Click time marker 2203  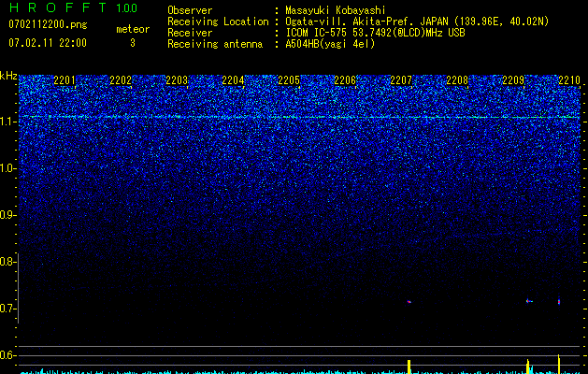[177, 80]
